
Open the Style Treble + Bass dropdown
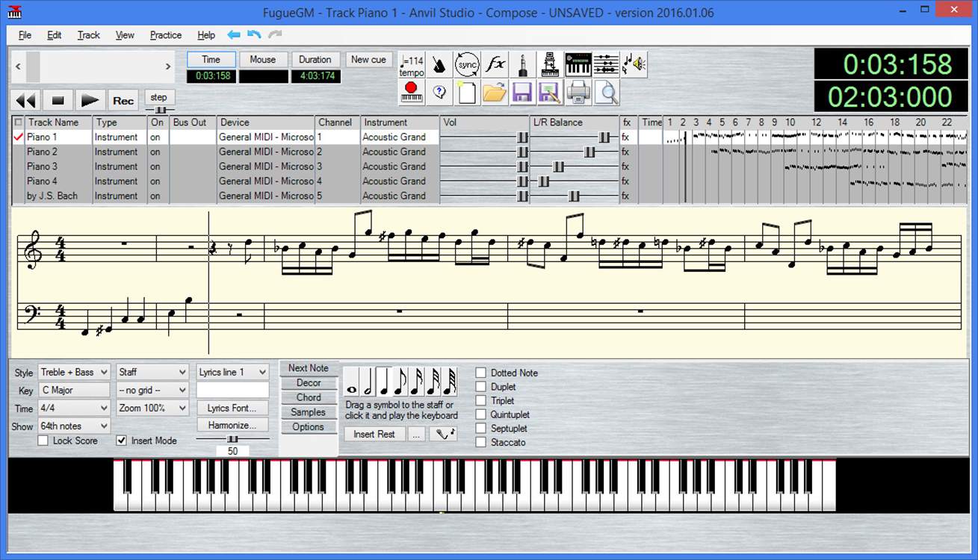74,372
